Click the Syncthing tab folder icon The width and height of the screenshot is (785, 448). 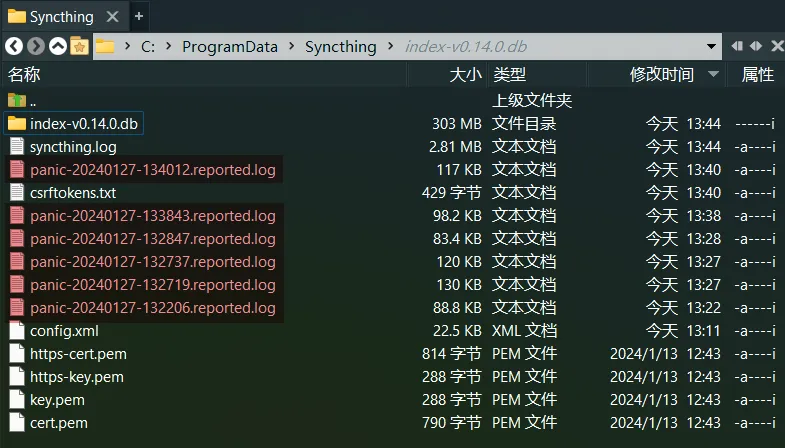[17, 17]
